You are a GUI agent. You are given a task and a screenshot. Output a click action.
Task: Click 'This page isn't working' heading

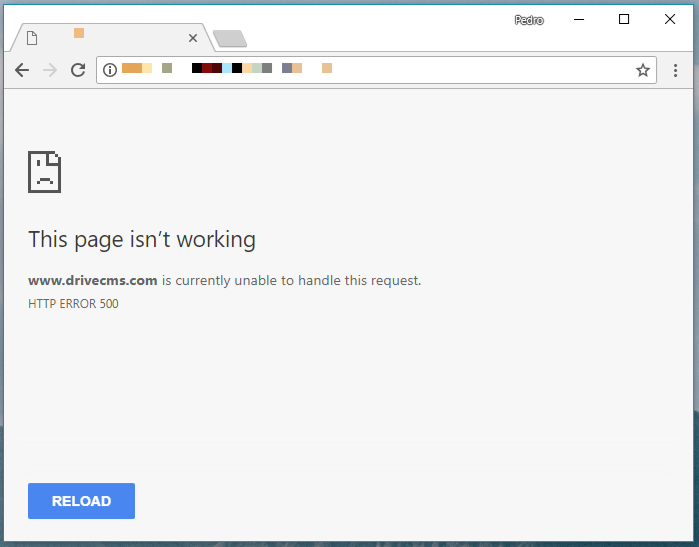pos(142,239)
